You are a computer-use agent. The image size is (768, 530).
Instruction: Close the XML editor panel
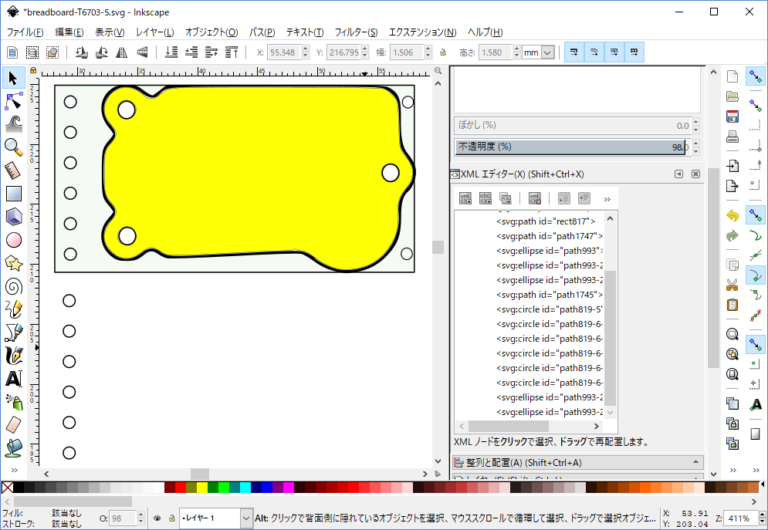point(696,174)
